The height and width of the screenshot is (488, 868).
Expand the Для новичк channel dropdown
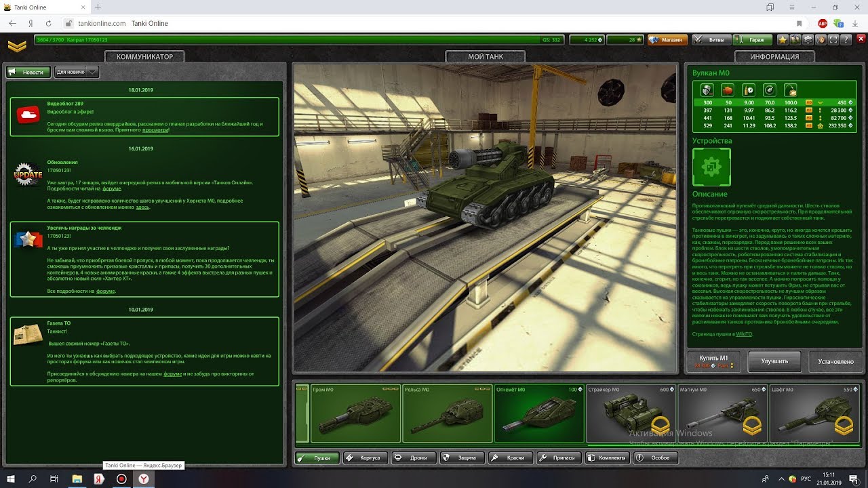pos(77,72)
